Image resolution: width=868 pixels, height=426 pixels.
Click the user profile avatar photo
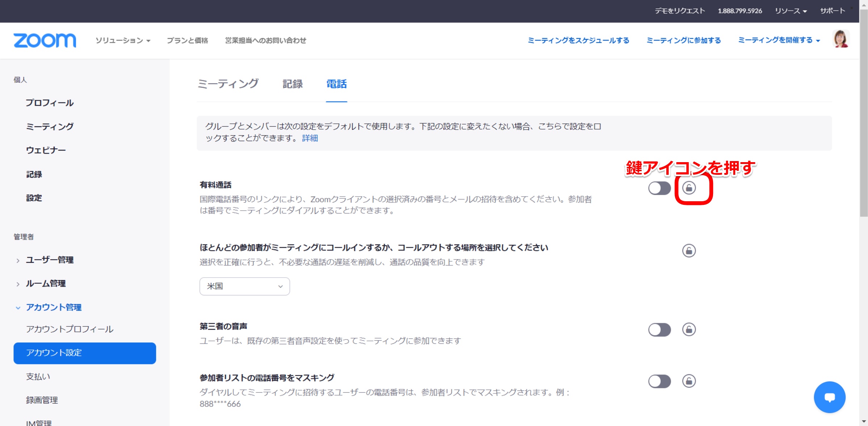[840, 39]
